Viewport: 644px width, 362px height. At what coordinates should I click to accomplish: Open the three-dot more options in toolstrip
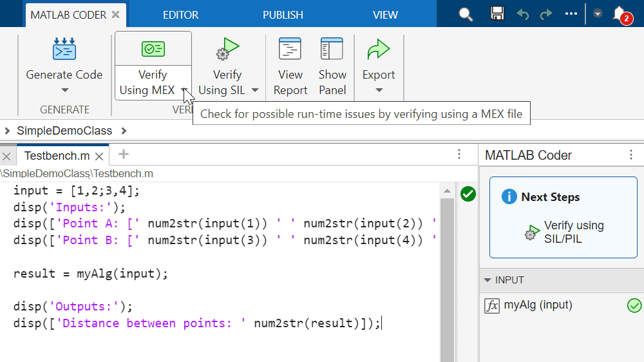(x=571, y=14)
